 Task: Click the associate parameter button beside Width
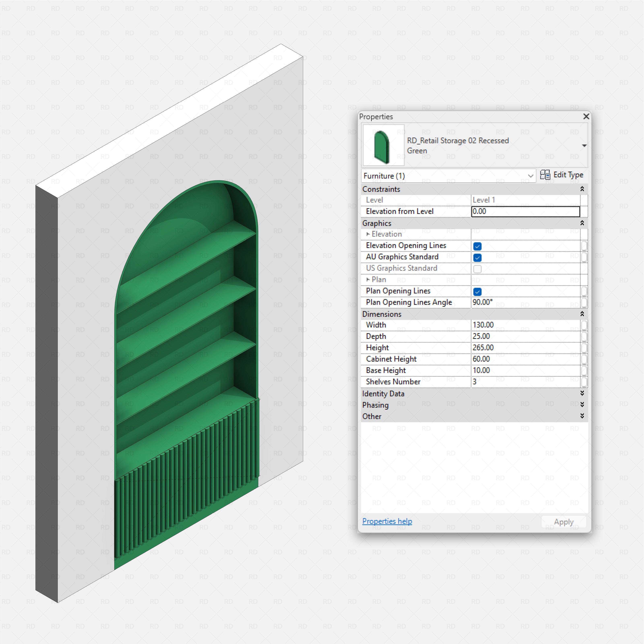pyautogui.click(x=584, y=325)
